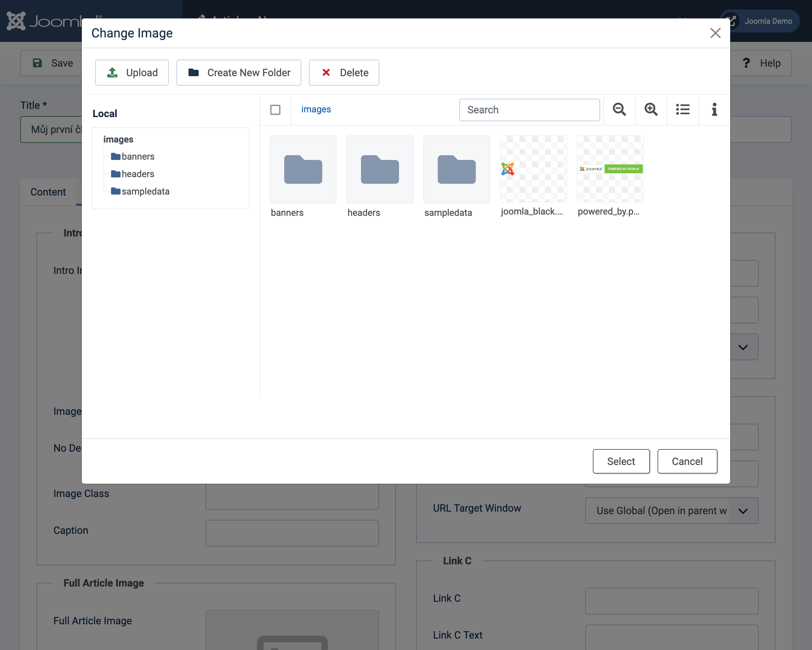
Task: Close the Change Image dialog
Action: coord(715,33)
